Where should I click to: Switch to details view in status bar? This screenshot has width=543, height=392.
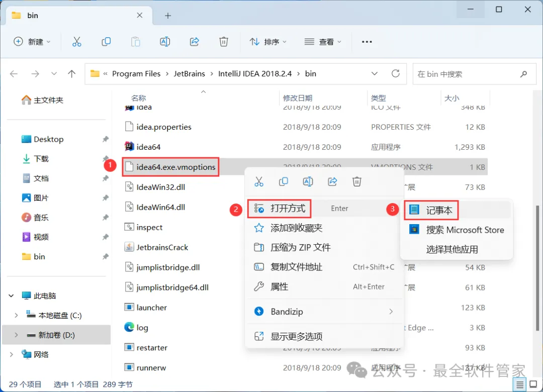tap(520, 384)
